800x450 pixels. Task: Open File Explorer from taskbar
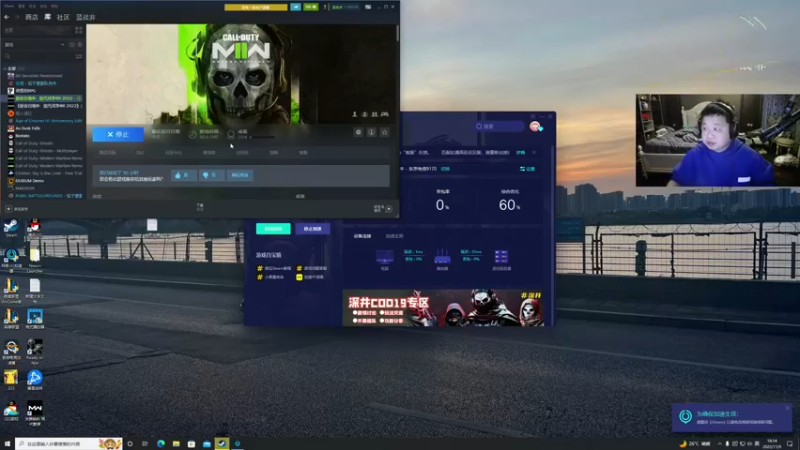(176, 444)
